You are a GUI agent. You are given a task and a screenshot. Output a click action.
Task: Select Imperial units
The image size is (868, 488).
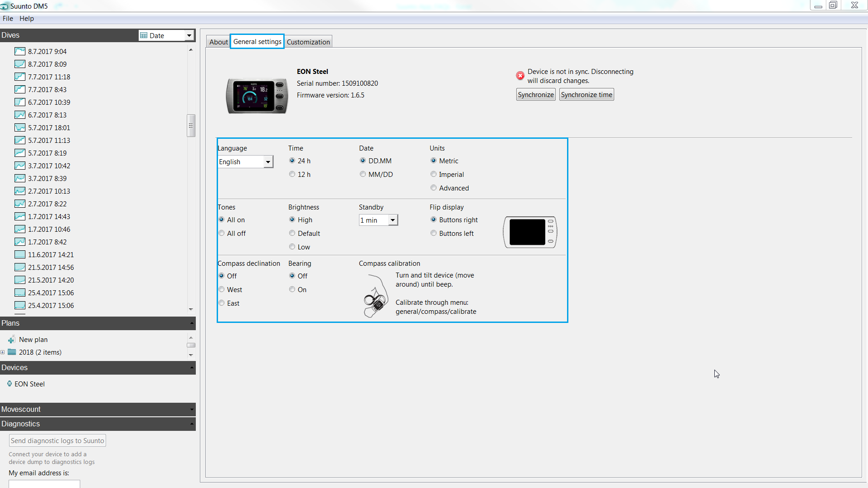coord(433,174)
